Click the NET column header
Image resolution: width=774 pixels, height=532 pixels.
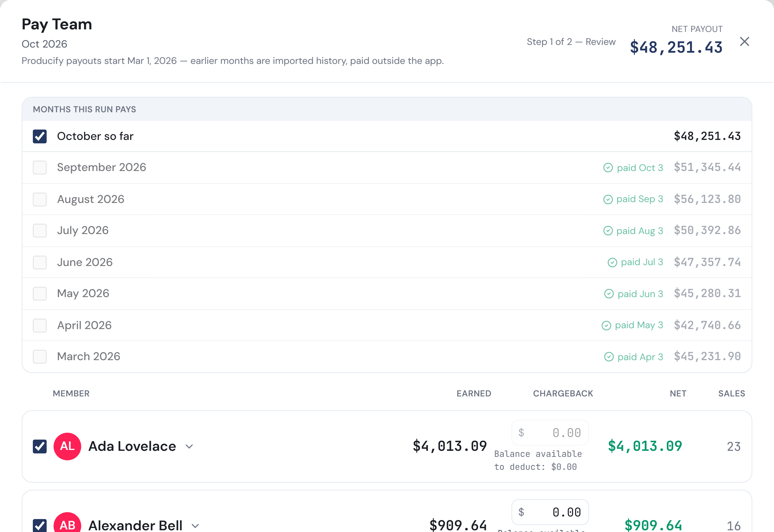(x=678, y=393)
